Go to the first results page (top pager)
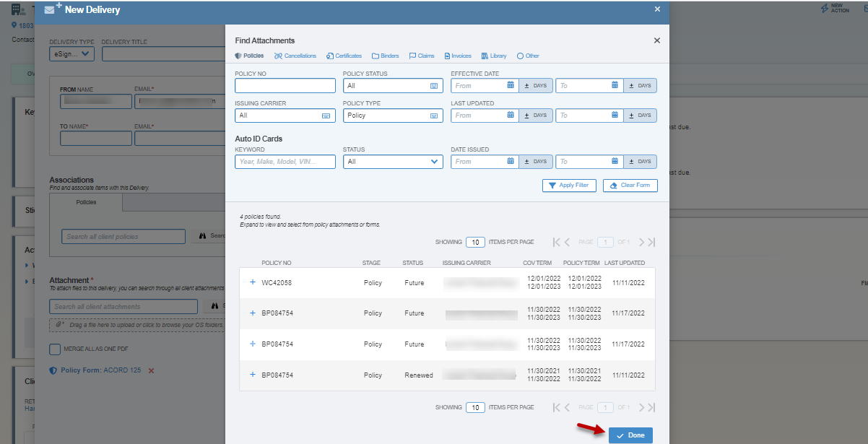Image resolution: width=868 pixels, height=444 pixels. (556, 243)
